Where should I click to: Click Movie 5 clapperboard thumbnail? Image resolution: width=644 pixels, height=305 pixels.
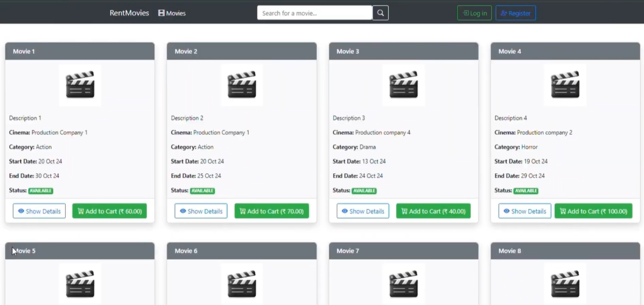[80, 284]
